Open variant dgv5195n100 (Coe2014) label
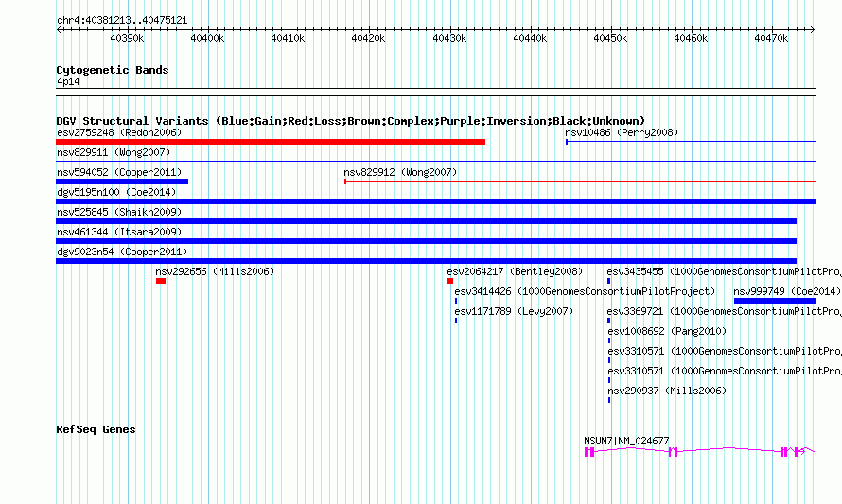 coord(116,192)
